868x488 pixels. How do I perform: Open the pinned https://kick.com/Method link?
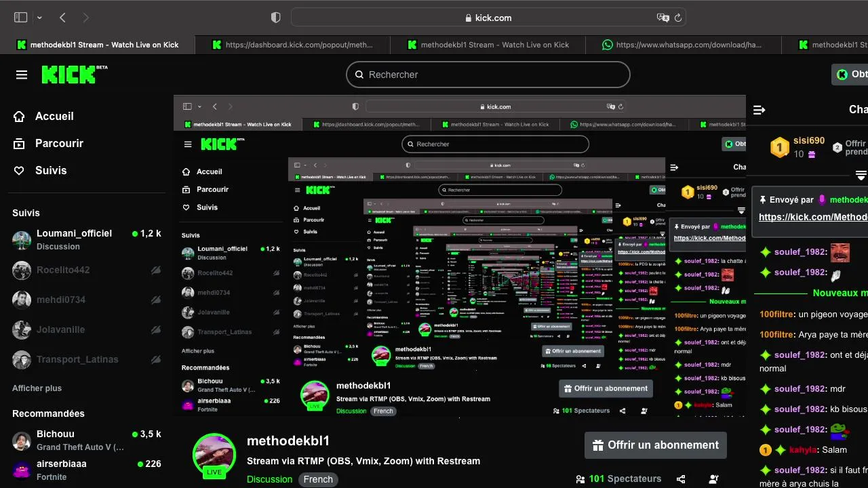tap(813, 217)
